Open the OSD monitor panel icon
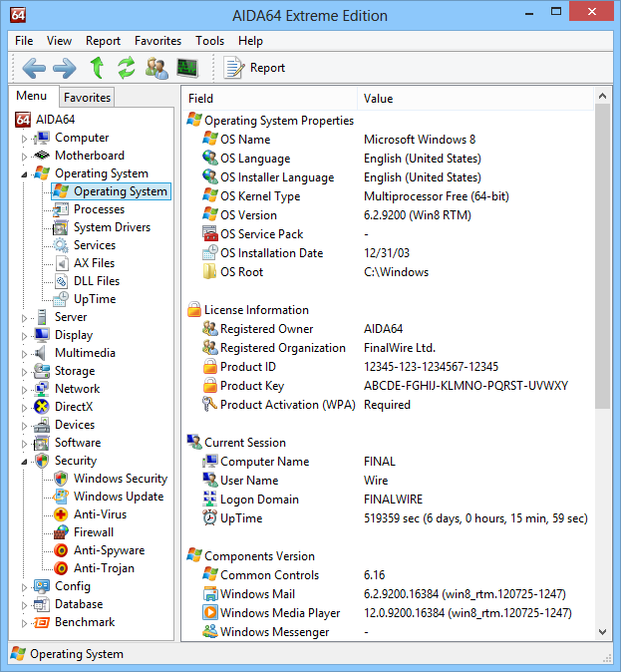 [x=187, y=68]
